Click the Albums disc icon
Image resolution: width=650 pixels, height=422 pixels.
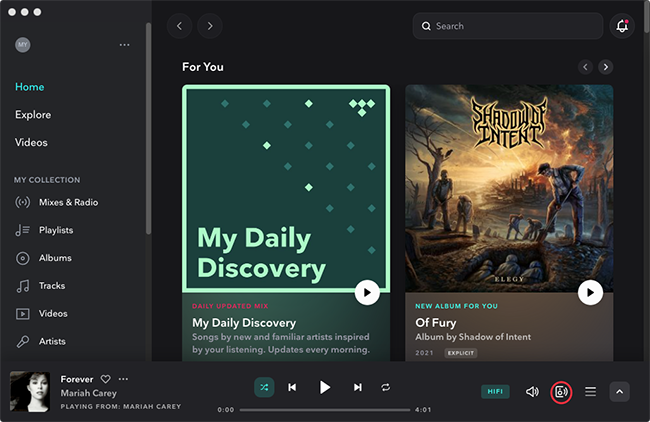[x=23, y=258]
